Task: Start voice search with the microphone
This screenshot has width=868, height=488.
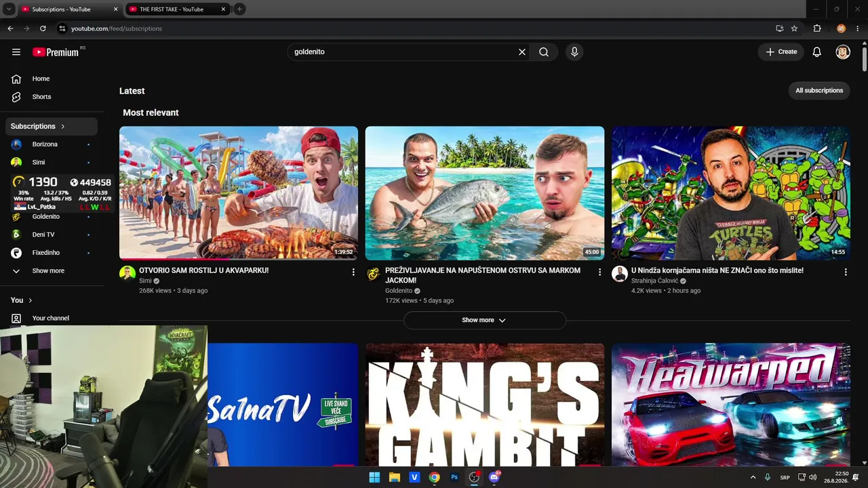Action: [574, 52]
